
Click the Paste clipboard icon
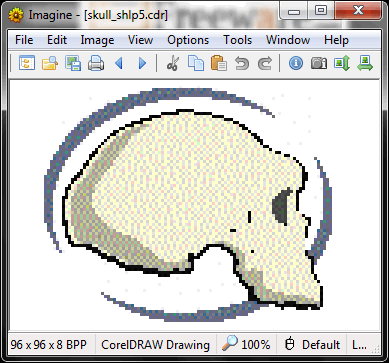(219, 63)
